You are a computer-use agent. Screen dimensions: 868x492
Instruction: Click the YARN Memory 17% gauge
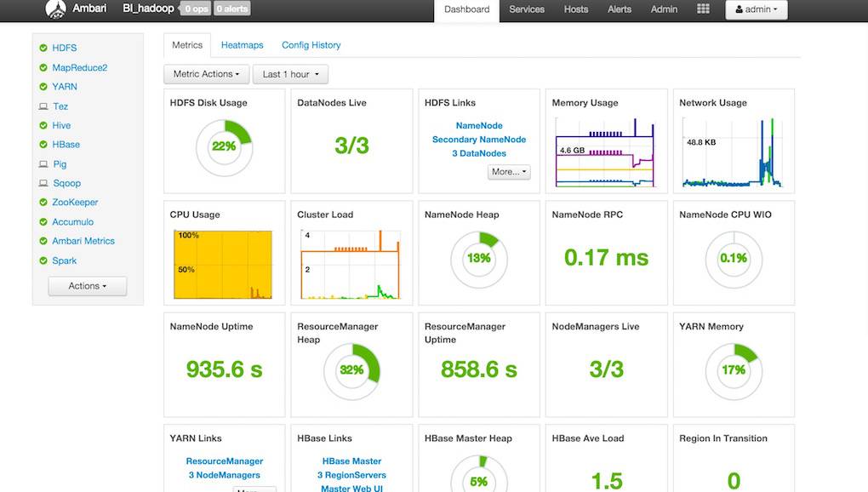click(x=734, y=371)
